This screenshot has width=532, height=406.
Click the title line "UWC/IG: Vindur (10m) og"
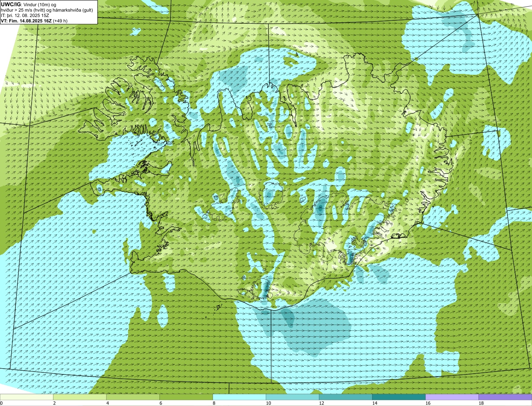coord(29,5)
